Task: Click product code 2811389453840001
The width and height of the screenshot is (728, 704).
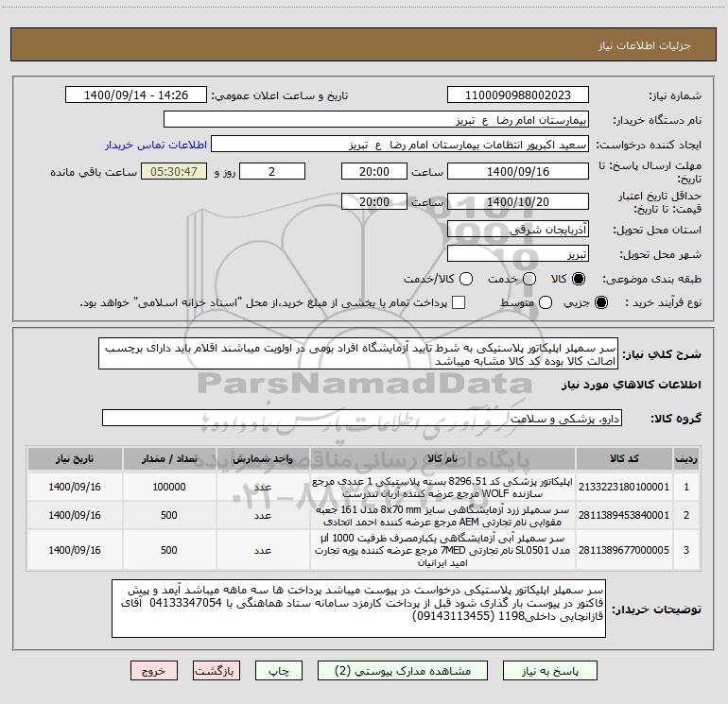Action: 624,515
